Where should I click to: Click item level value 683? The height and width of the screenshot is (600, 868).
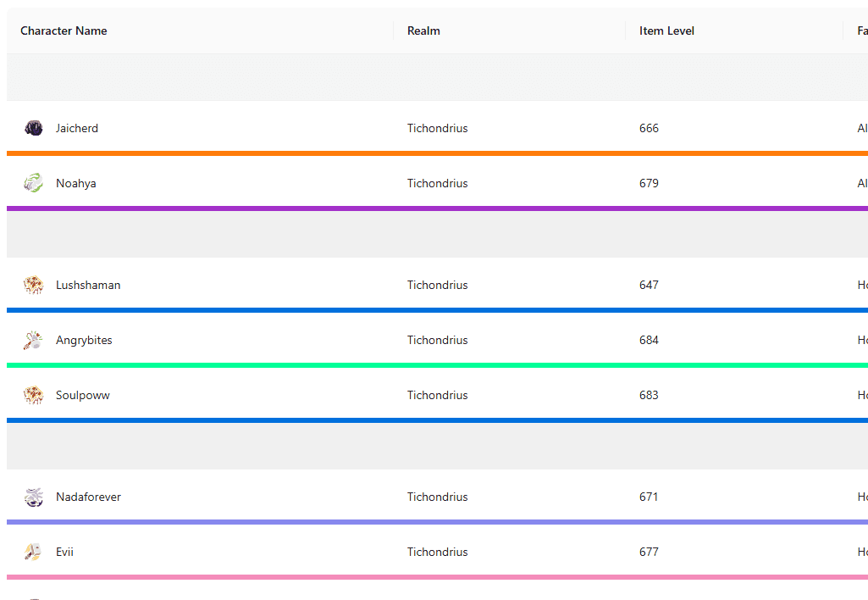tap(649, 395)
